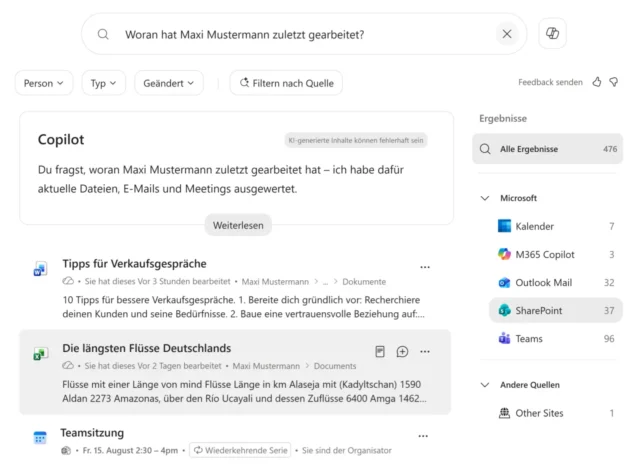Click into the search query field
The width and height of the screenshot is (640, 476).
304,34
